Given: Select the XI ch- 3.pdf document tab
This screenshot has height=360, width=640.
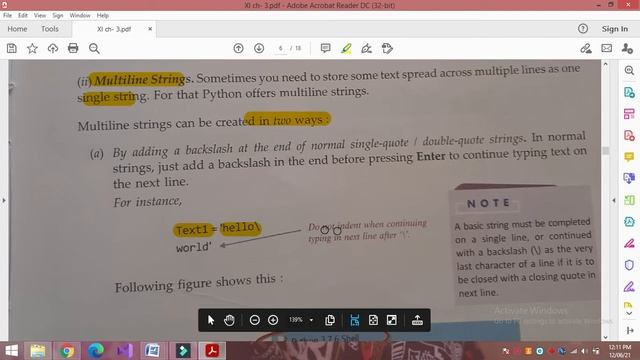Looking at the screenshot, I should coord(114,29).
